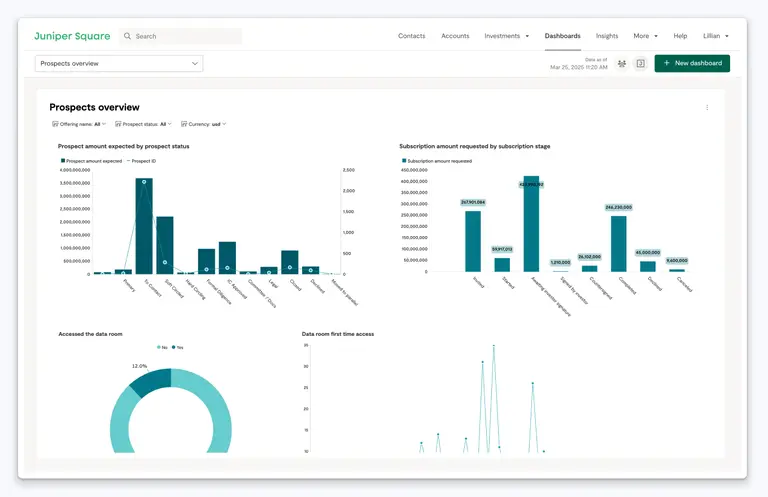Viewport: 768px width, 497px height.
Task: Click the To Contact bar in prospect chart
Action: [x=144, y=226]
